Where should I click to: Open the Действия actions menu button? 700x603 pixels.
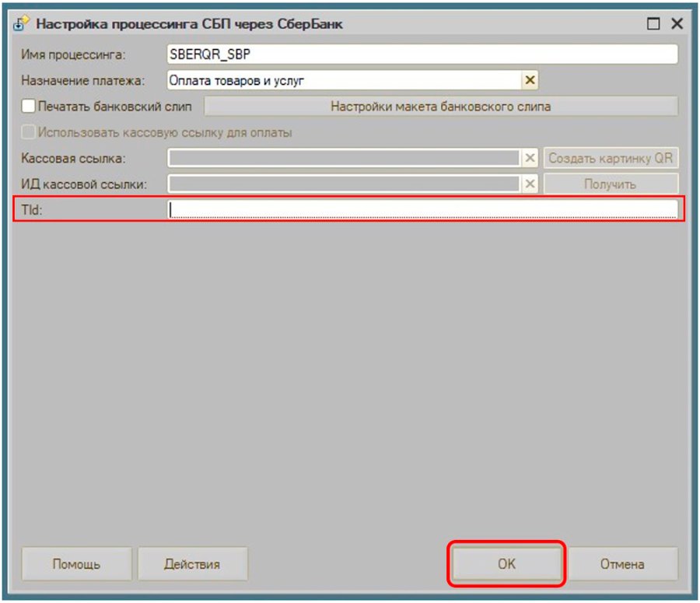pyautogui.click(x=192, y=563)
